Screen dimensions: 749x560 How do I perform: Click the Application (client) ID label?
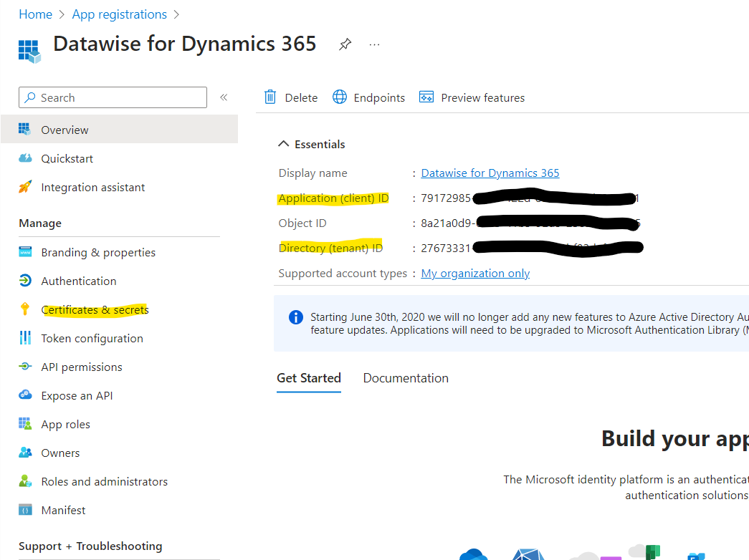(x=333, y=198)
